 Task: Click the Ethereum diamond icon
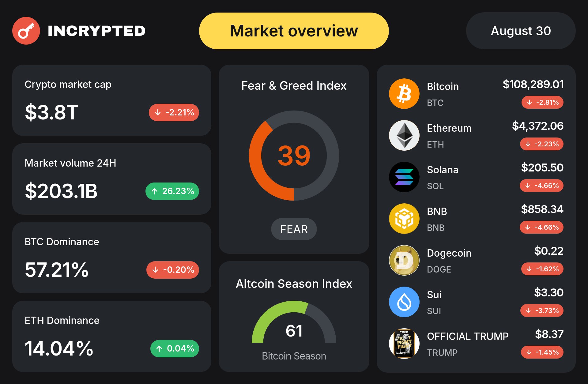(404, 135)
